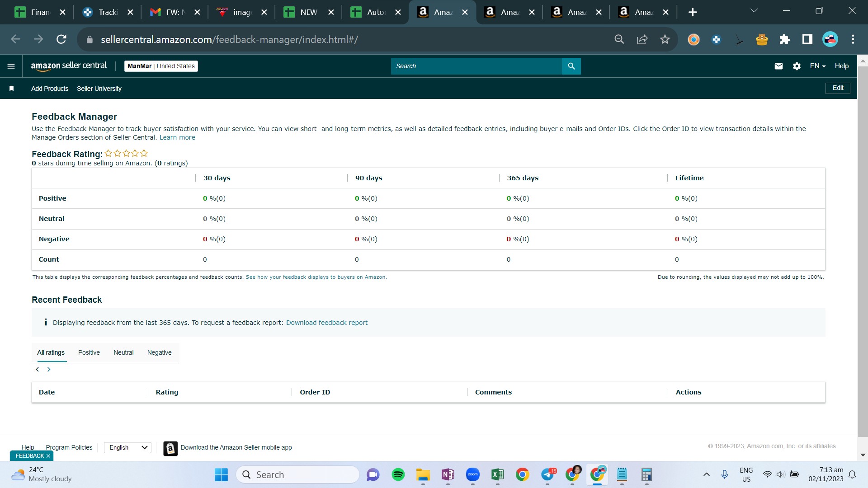Click the Seller Central search field
868x488 pixels.
click(x=476, y=66)
